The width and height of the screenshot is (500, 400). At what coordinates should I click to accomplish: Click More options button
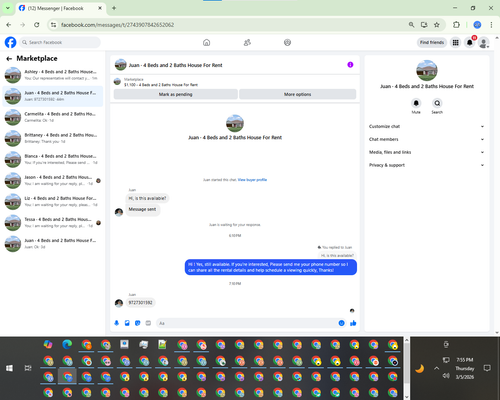pyautogui.click(x=298, y=94)
